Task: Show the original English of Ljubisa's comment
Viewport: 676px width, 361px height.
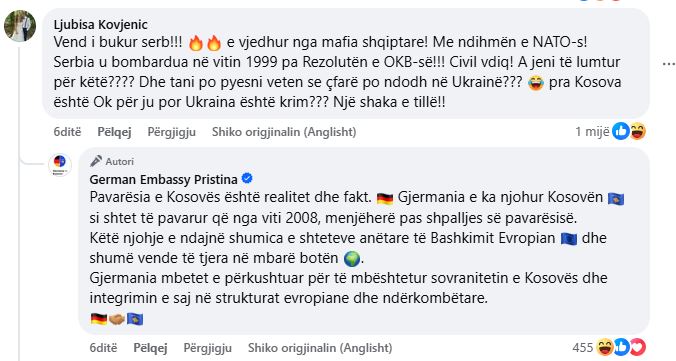Action: [284, 132]
